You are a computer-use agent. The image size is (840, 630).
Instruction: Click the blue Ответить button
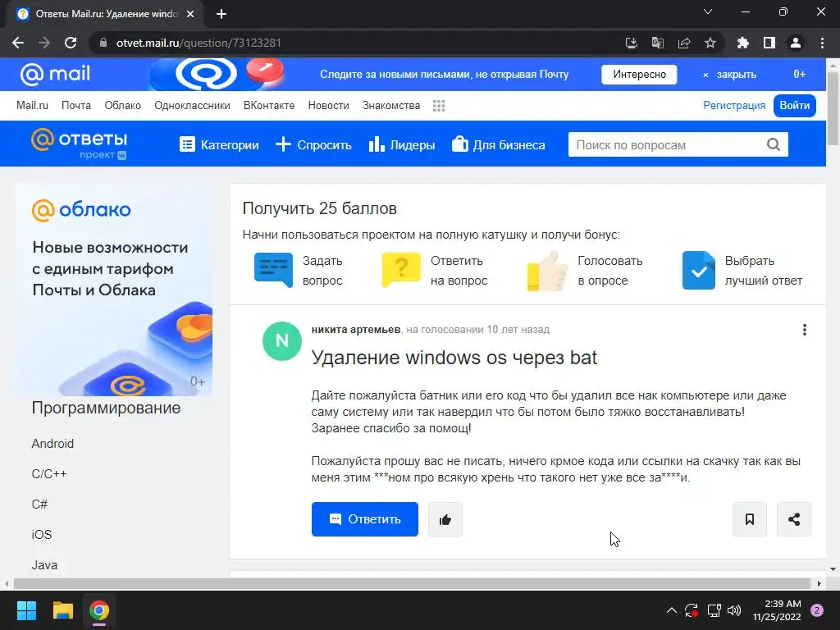click(x=365, y=519)
